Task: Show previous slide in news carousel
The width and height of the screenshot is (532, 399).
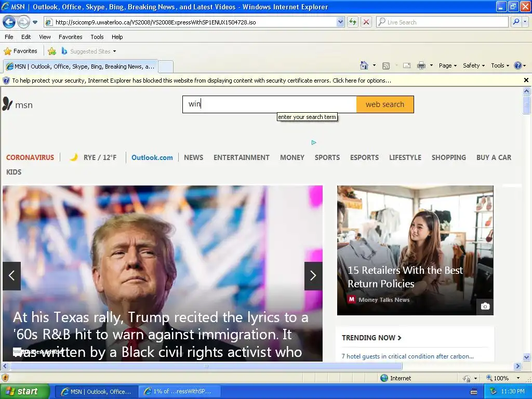Action: (11, 276)
